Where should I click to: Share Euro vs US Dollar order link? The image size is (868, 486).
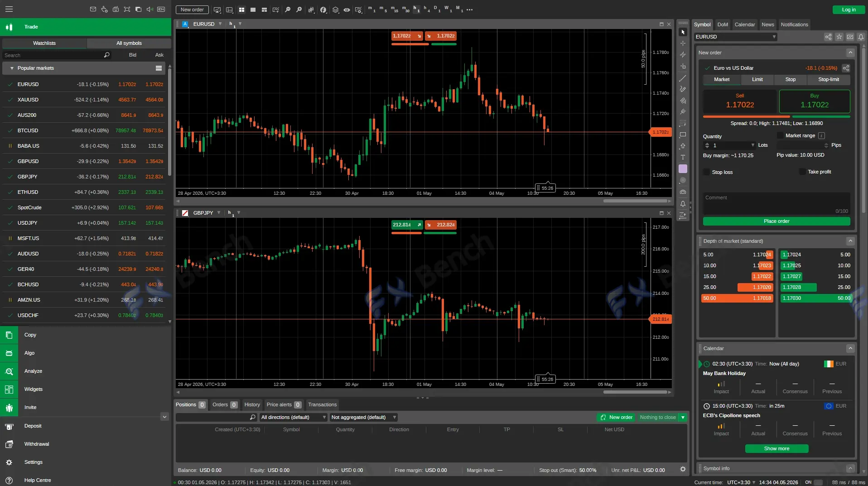pyautogui.click(x=846, y=68)
